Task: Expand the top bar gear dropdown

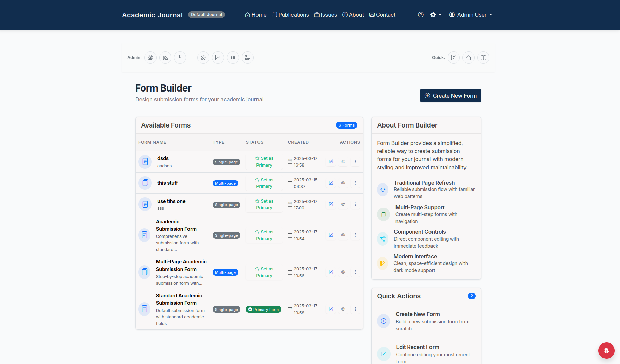Action: pos(436,15)
